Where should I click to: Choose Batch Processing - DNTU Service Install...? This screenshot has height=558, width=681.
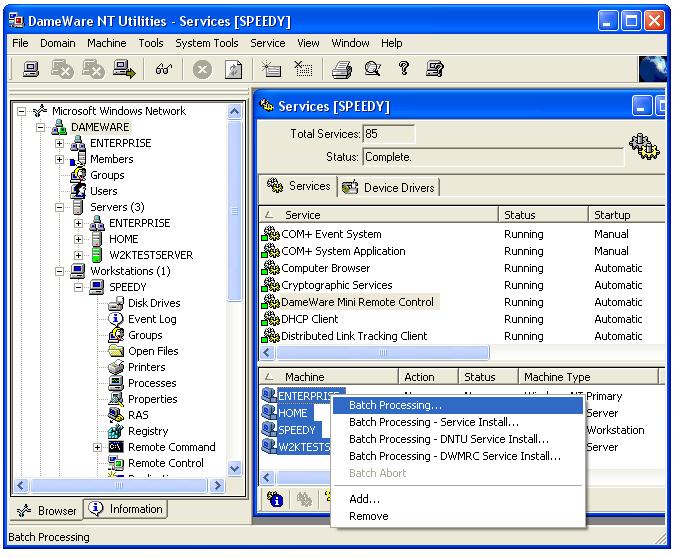(x=458, y=439)
